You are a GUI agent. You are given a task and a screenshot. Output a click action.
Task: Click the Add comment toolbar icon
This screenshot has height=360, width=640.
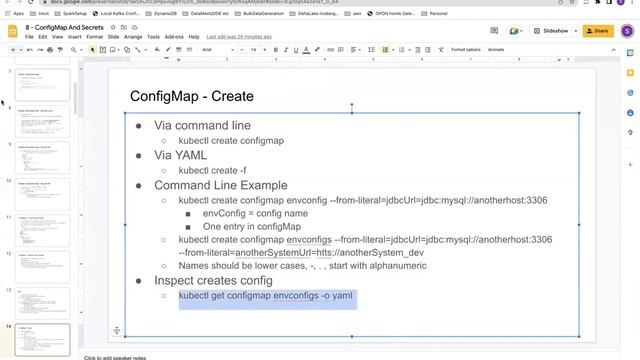(341, 50)
